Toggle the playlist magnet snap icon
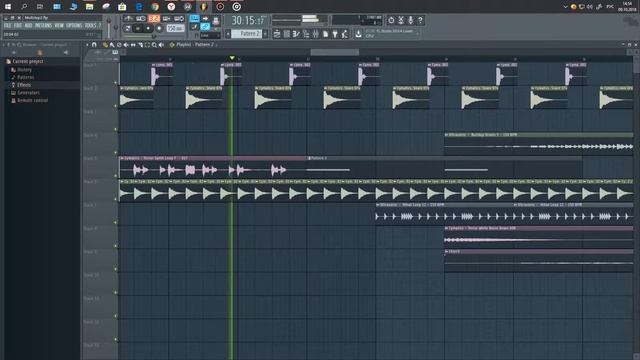This screenshot has height=360, width=640. tap(94, 44)
